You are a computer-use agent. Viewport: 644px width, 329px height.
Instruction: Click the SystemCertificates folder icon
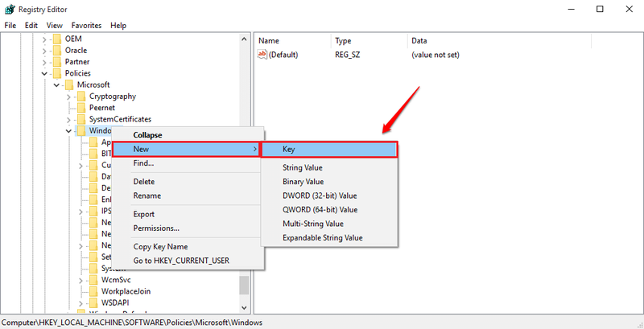81,119
